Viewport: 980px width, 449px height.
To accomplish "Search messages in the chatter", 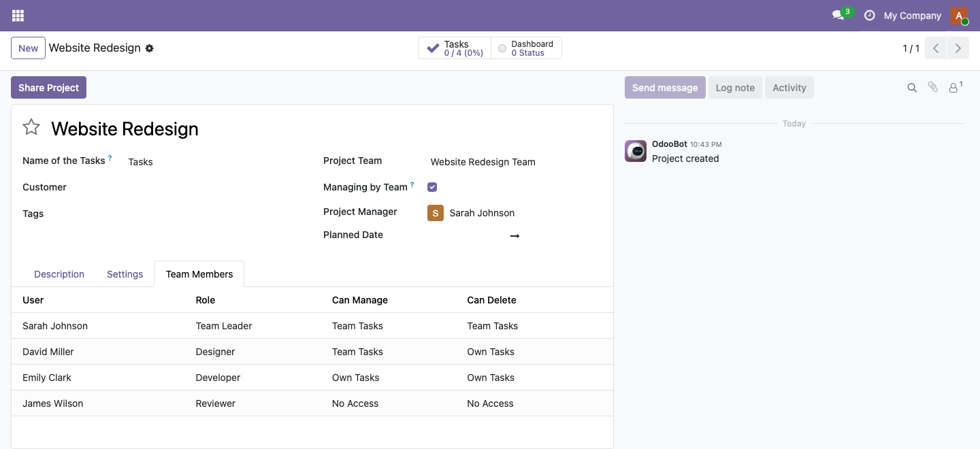I will (x=912, y=88).
